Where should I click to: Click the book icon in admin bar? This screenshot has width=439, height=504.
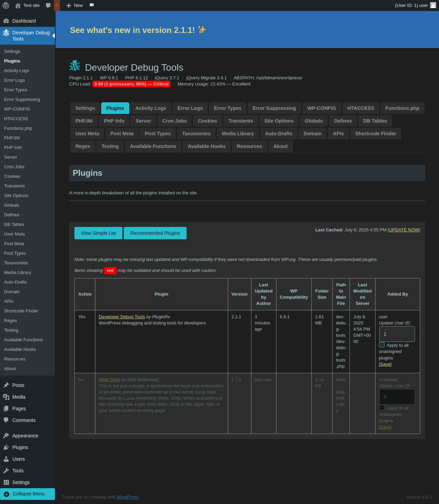point(92,5)
